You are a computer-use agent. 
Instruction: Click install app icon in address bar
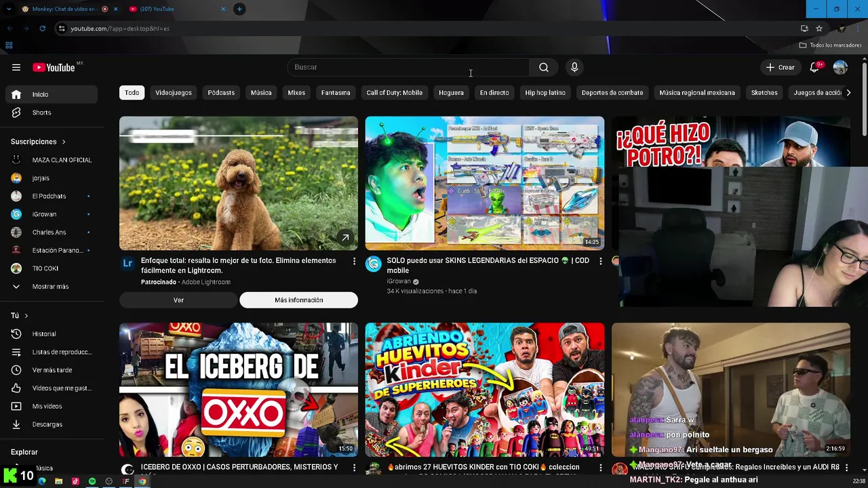(x=804, y=28)
